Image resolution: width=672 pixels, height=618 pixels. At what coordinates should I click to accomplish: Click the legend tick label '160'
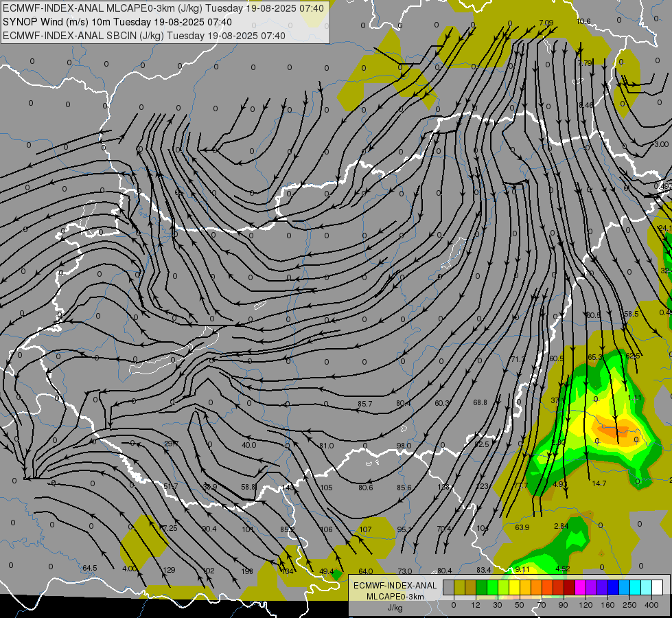pos(607,605)
